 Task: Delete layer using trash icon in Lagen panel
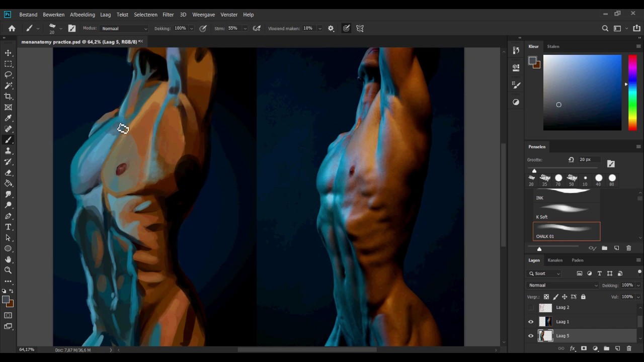(629, 348)
